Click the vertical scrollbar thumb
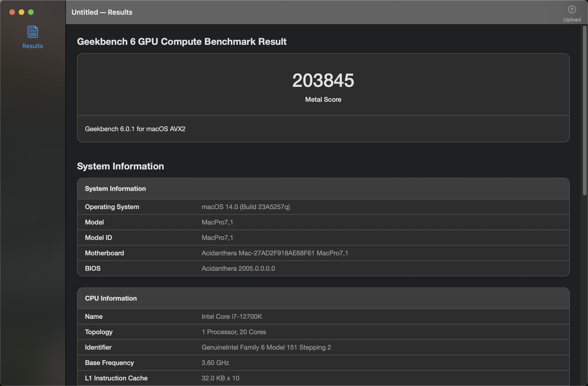 click(x=584, y=110)
